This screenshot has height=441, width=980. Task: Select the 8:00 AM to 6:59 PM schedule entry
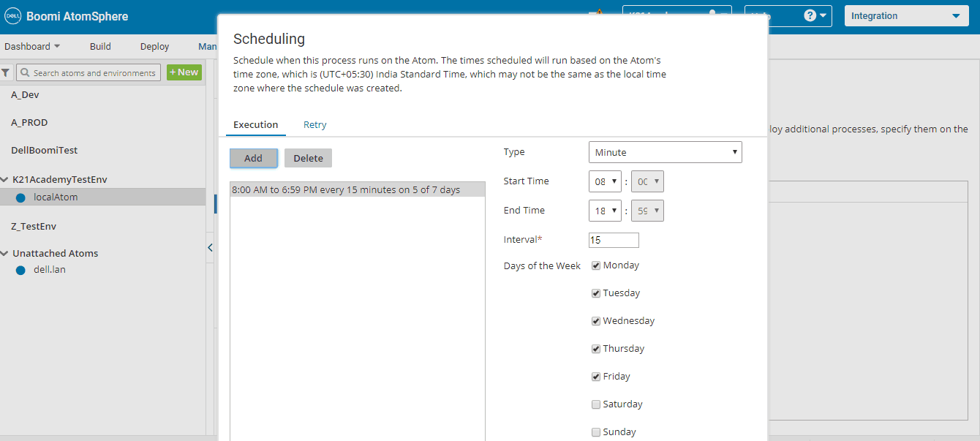pos(358,190)
